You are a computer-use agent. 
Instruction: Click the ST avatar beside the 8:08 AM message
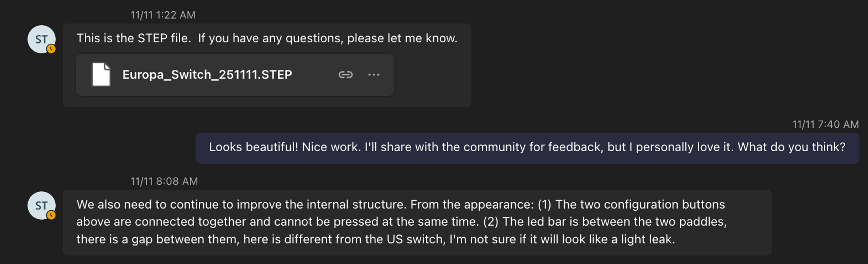[41, 205]
